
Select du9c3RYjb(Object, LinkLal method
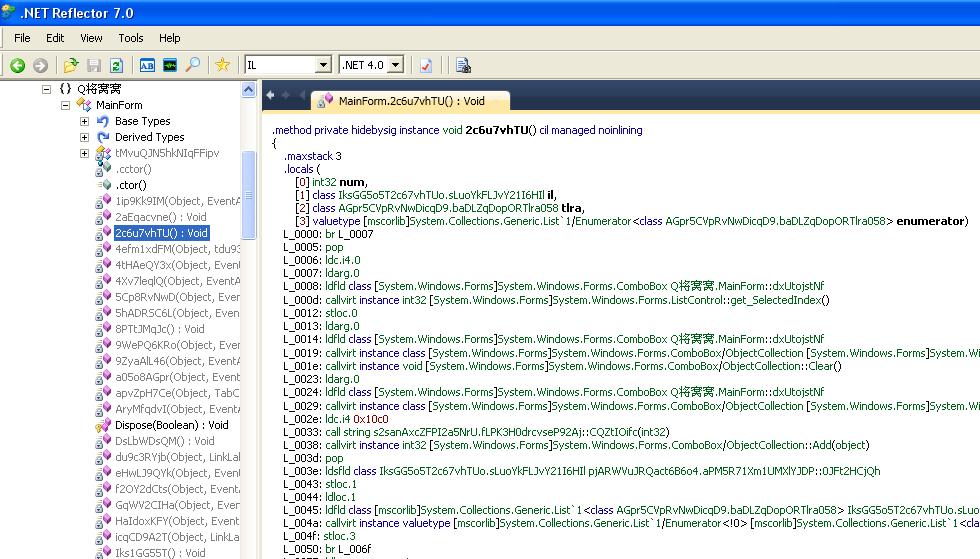click(177, 457)
